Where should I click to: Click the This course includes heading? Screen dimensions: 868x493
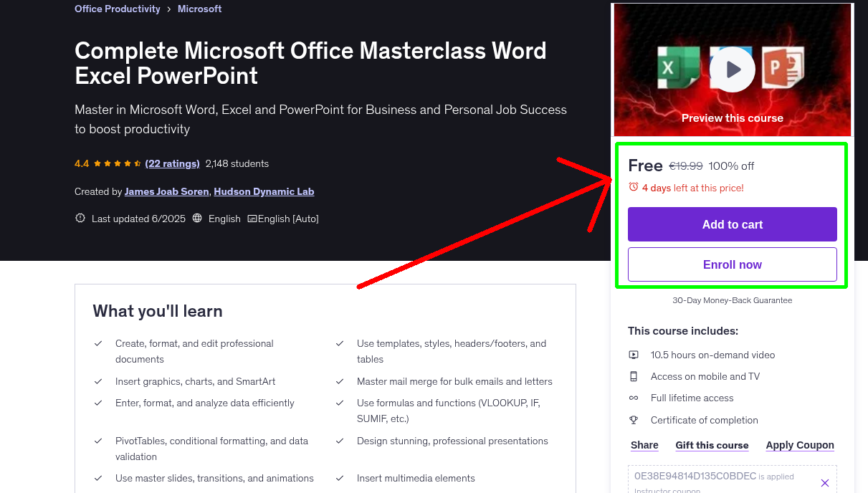683,331
